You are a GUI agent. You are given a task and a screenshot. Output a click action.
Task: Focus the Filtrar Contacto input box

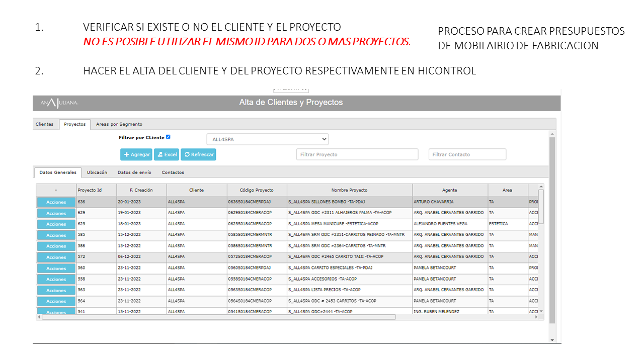pyautogui.click(x=467, y=154)
